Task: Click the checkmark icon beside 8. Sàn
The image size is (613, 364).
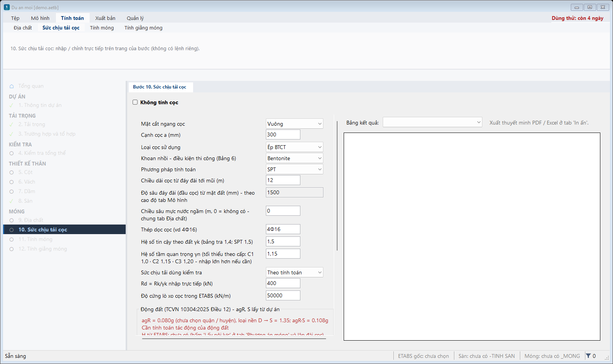Action: [x=11, y=201]
